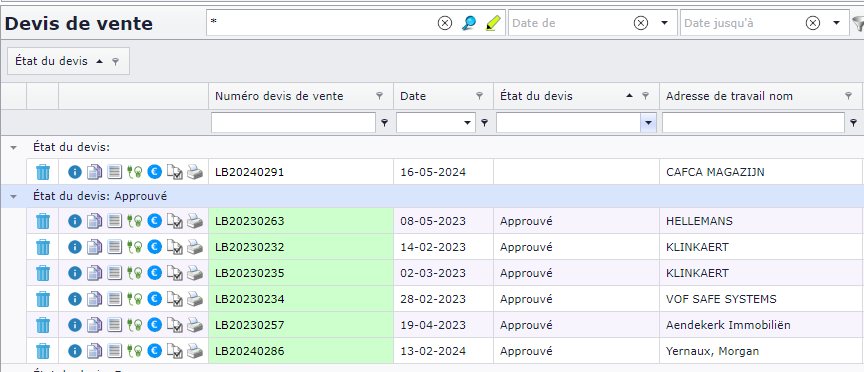Image resolution: width=864 pixels, height=372 pixels.
Task: Click filter pin in Date column header
Action: [480, 96]
